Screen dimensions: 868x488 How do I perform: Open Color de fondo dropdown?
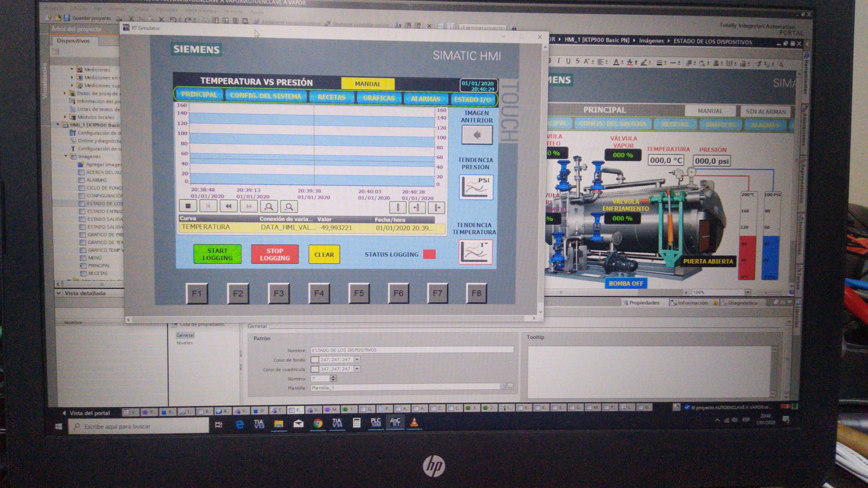coord(357,359)
